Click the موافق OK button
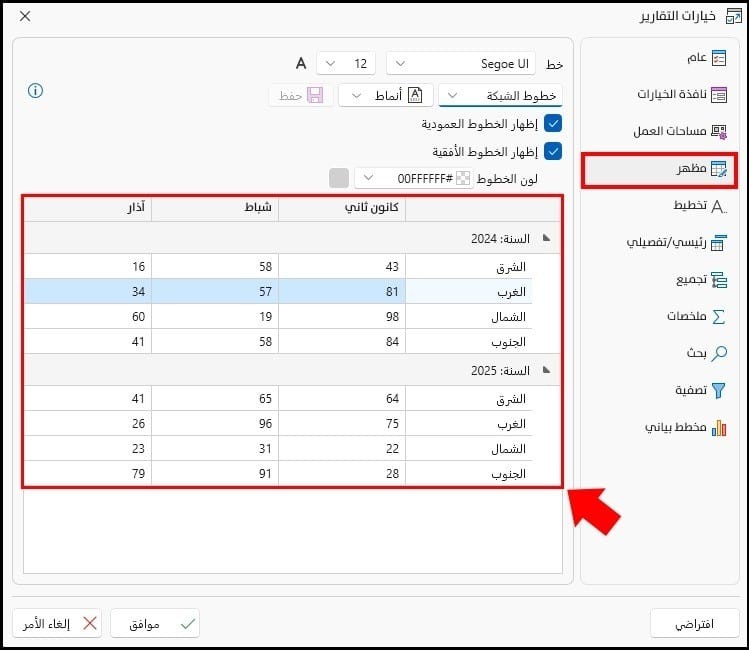Viewport: 749px width, 650px height. point(155,623)
